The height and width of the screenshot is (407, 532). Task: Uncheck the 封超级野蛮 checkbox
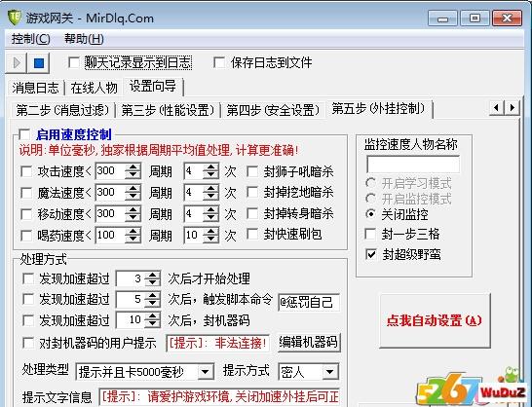coord(371,254)
